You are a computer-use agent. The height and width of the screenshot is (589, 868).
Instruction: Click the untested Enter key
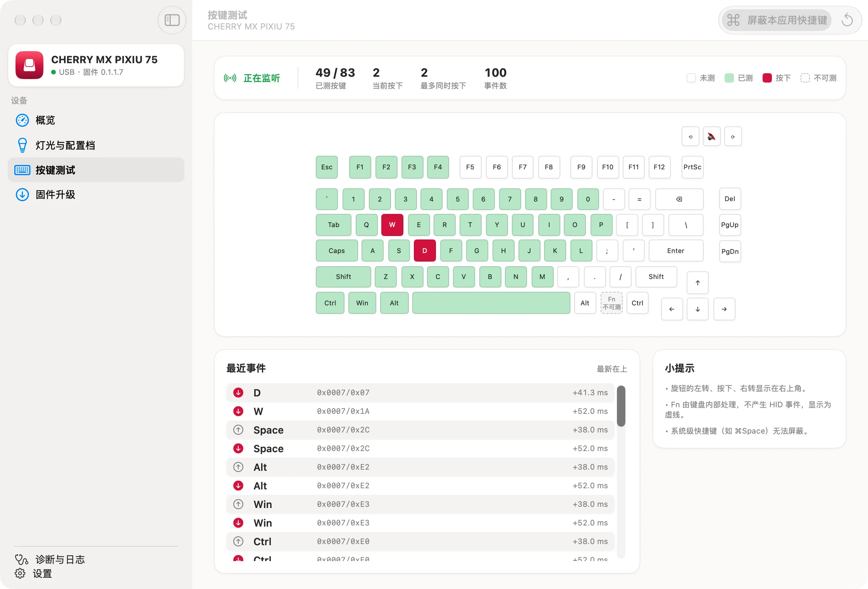tap(676, 251)
